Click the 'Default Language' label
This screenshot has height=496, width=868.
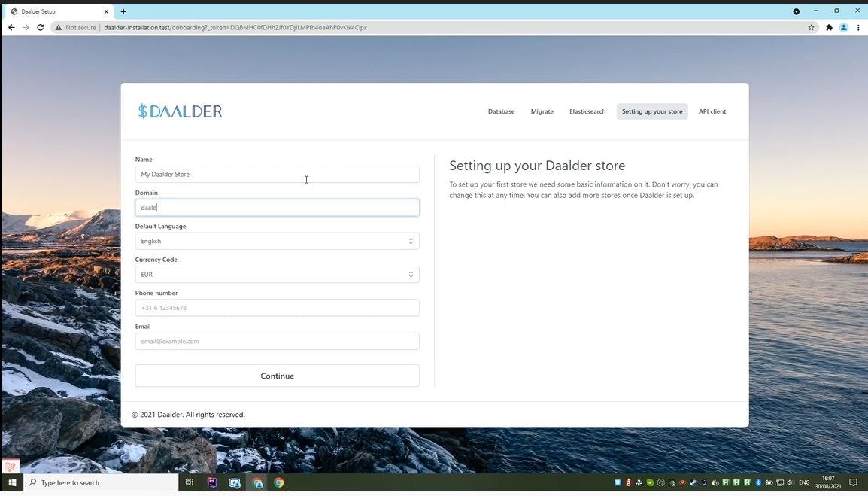160,226
